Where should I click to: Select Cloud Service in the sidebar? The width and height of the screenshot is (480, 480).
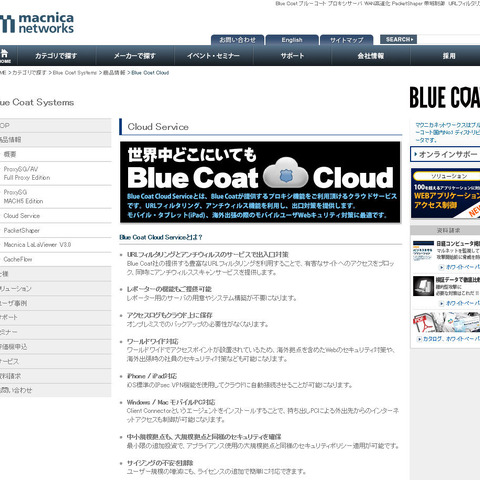tap(56, 216)
